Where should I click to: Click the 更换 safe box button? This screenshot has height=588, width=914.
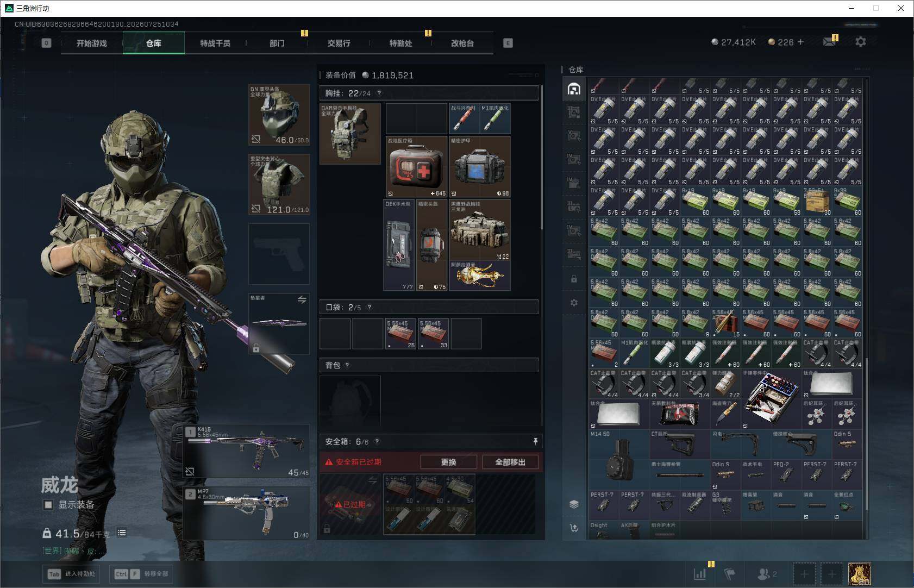tap(448, 462)
